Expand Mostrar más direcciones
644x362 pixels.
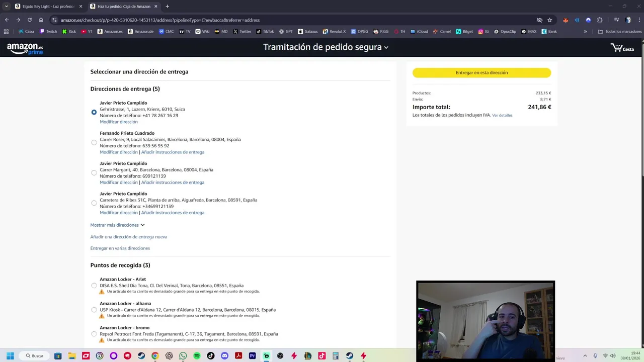[x=117, y=225]
